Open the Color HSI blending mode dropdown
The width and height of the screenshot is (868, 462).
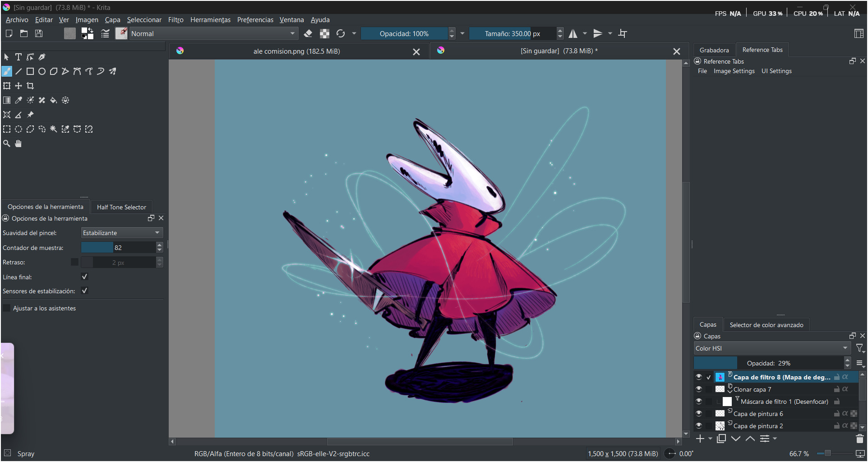click(771, 348)
